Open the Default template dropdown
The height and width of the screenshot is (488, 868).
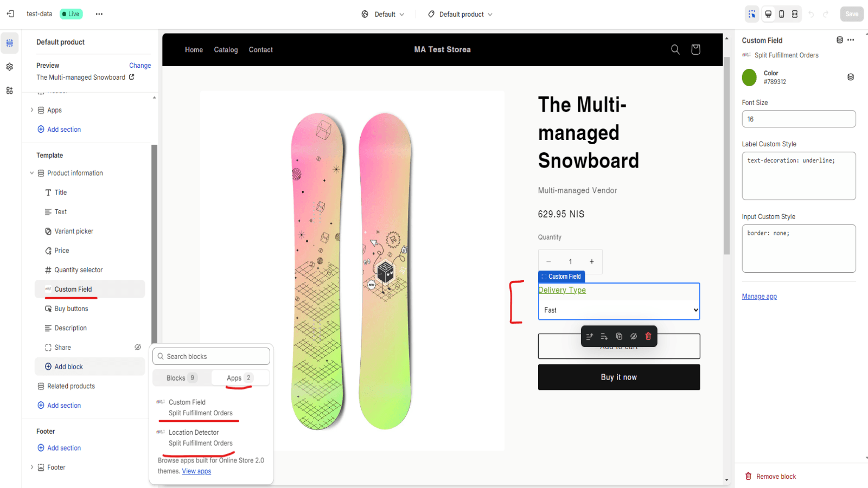pyautogui.click(x=383, y=14)
